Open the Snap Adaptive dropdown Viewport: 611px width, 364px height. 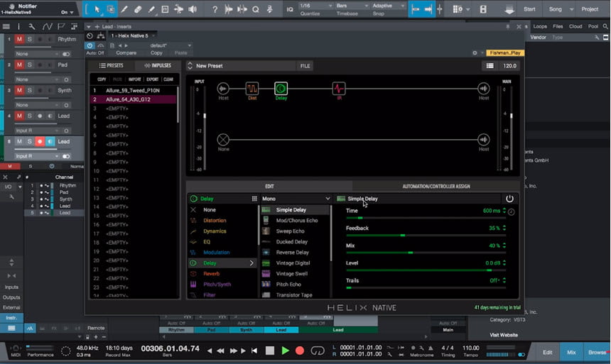389,6
